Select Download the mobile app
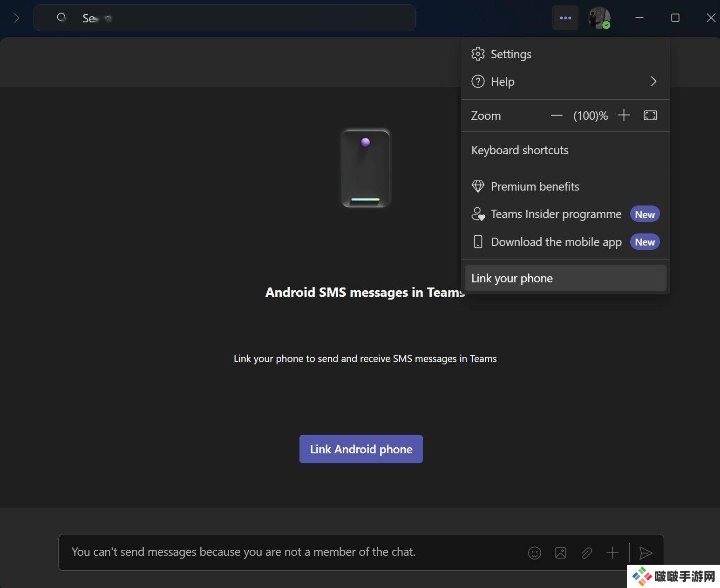Screen dimensions: 720x588 click(x=556, y=242)
